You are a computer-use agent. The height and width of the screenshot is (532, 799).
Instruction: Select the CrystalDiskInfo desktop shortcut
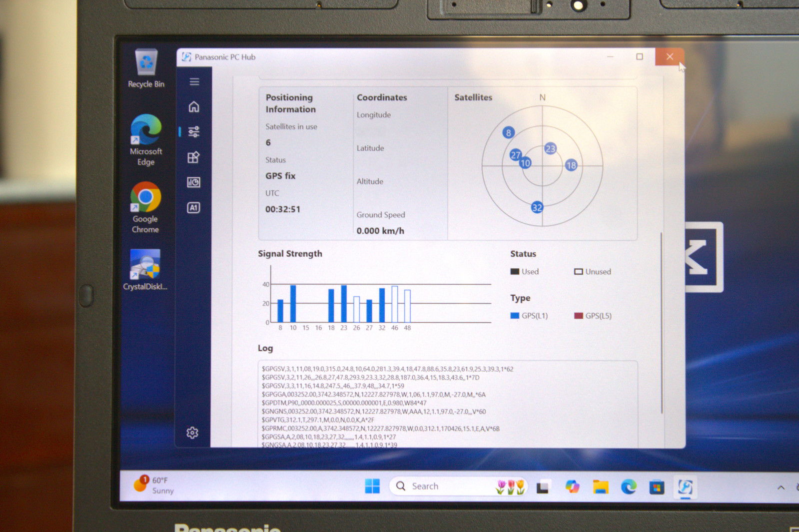[145, 270]
